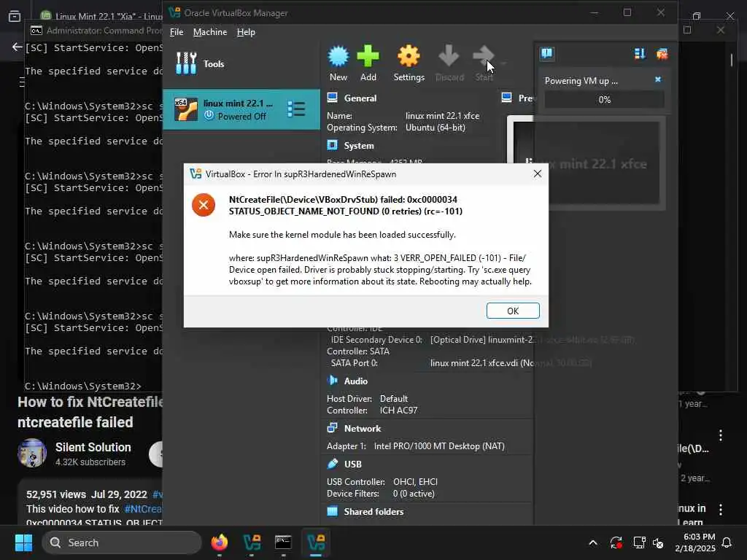Click the Powering VM up progress bar
This screenshot has height=560, width=747.
(x=604, y=99)
